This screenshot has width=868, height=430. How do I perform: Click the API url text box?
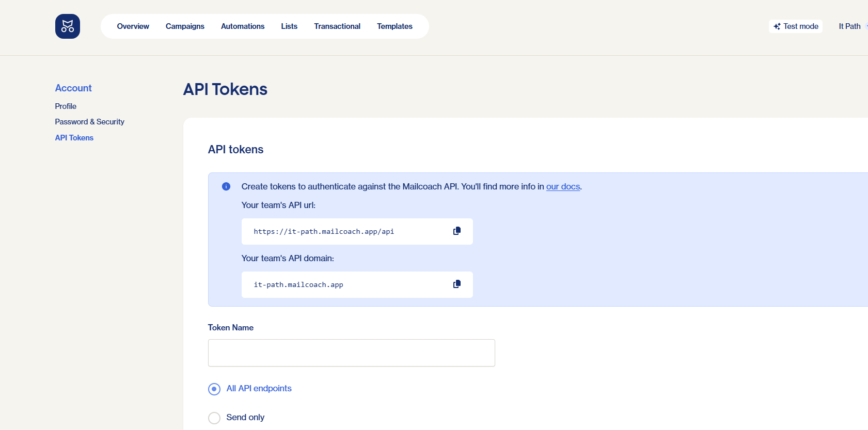coord(341,231)
